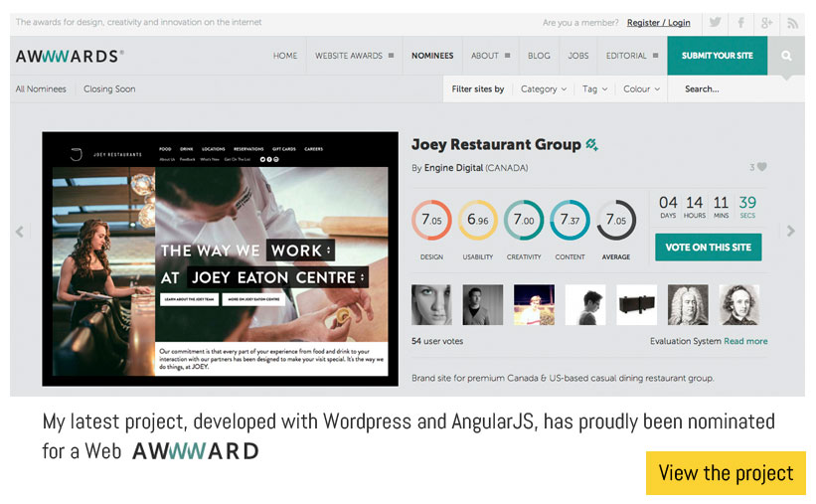This screenshot has width=816, height=504.
Task: Open the Engine Digital author link
Action: 454,168
